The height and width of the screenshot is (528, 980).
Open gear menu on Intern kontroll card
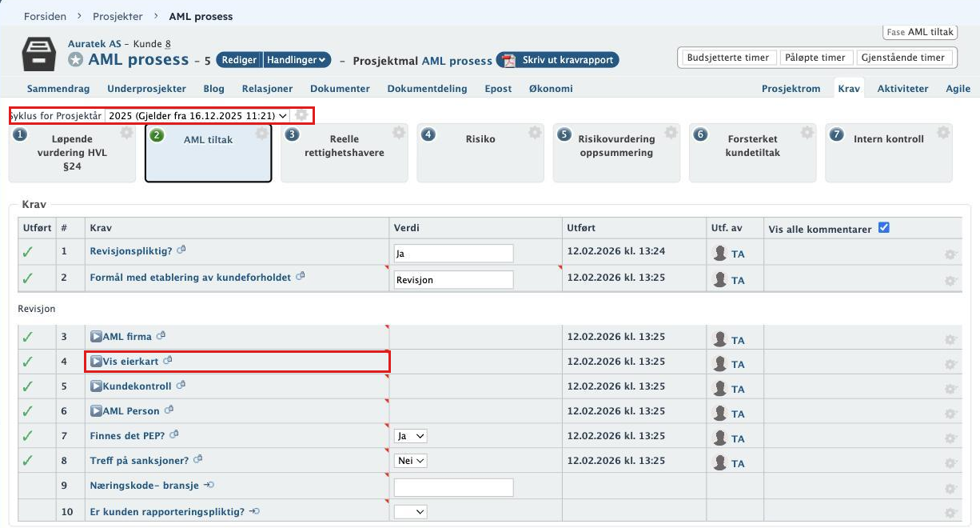[942, 133]
